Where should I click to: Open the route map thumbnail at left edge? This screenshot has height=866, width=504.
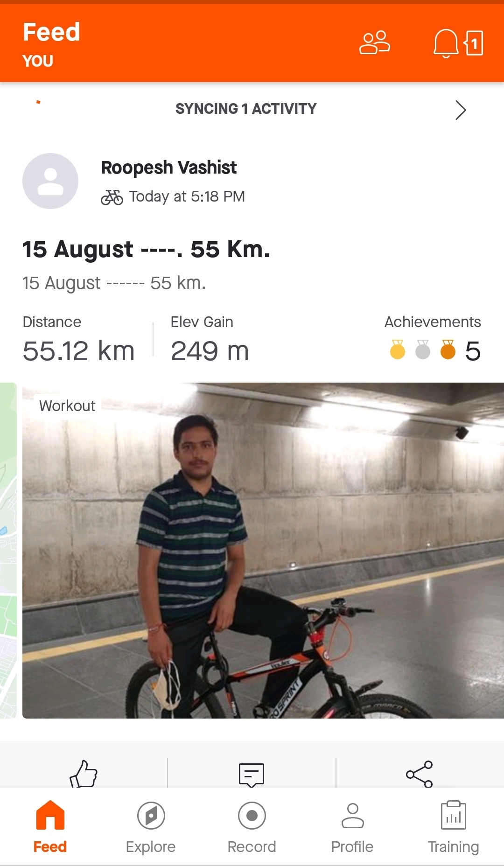(x=8, y=551)
